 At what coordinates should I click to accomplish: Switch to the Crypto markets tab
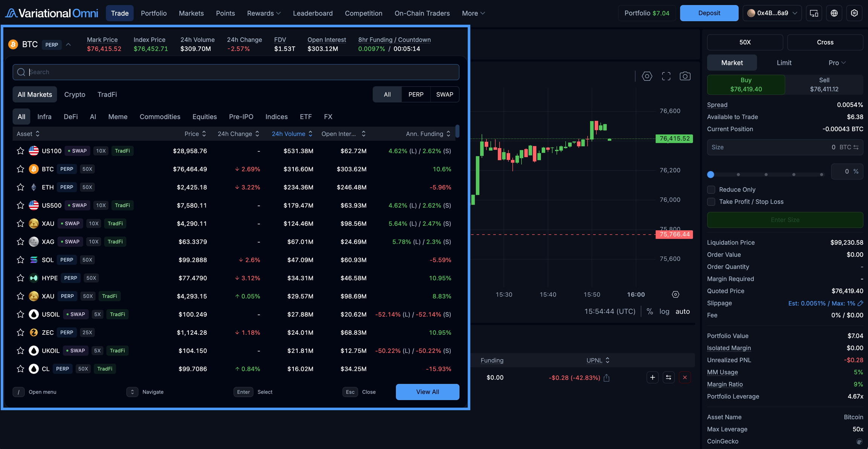pyautogui.click(x=75, y=95)
